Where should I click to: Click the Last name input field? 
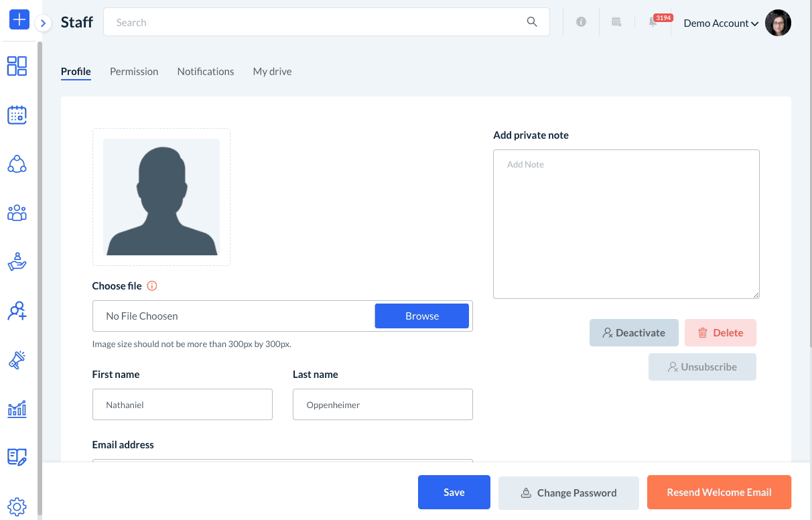pos(383,405)
